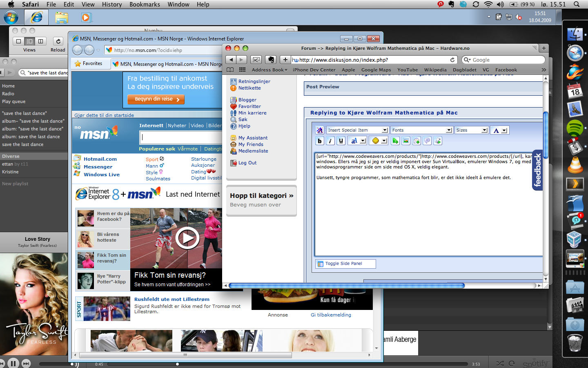Click the Begynn din reise button
This screenshot has width=588, height=368.
(156, 99)
